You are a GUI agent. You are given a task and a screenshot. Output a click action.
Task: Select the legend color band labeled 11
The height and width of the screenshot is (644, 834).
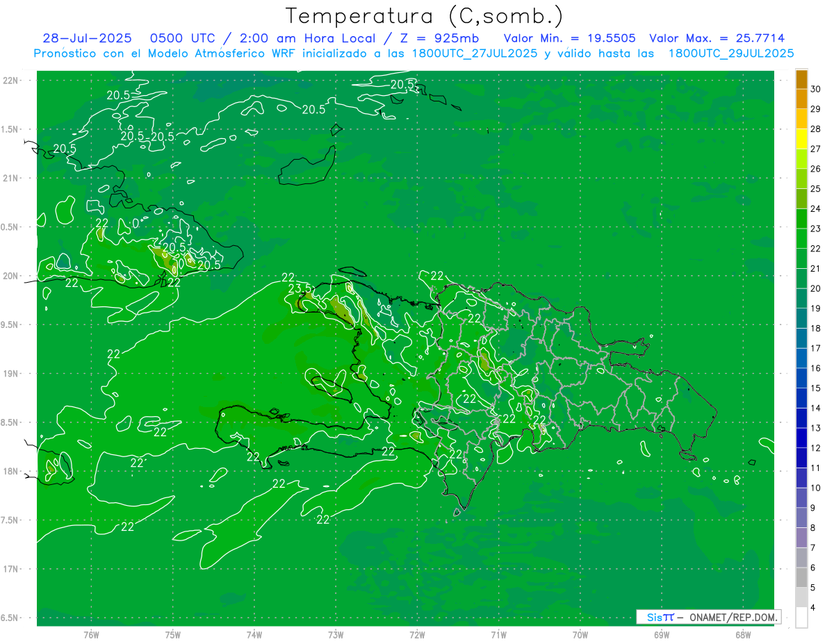pos(801,458)
